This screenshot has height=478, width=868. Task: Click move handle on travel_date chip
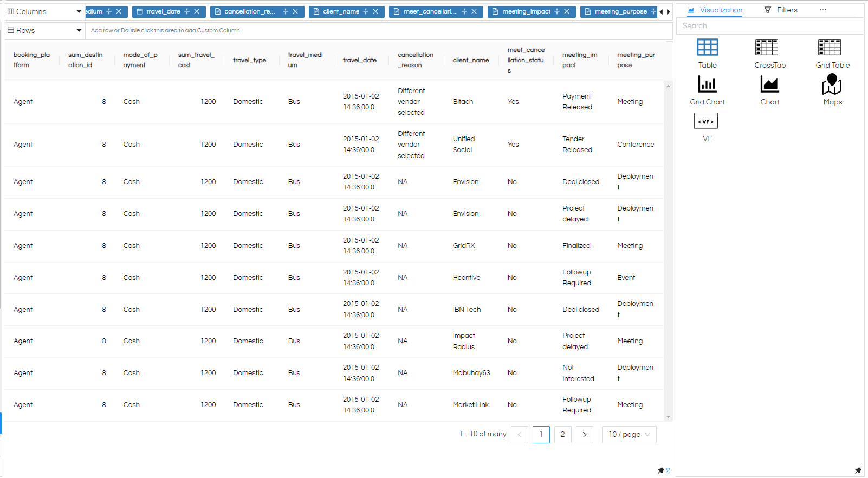(187, 11)
